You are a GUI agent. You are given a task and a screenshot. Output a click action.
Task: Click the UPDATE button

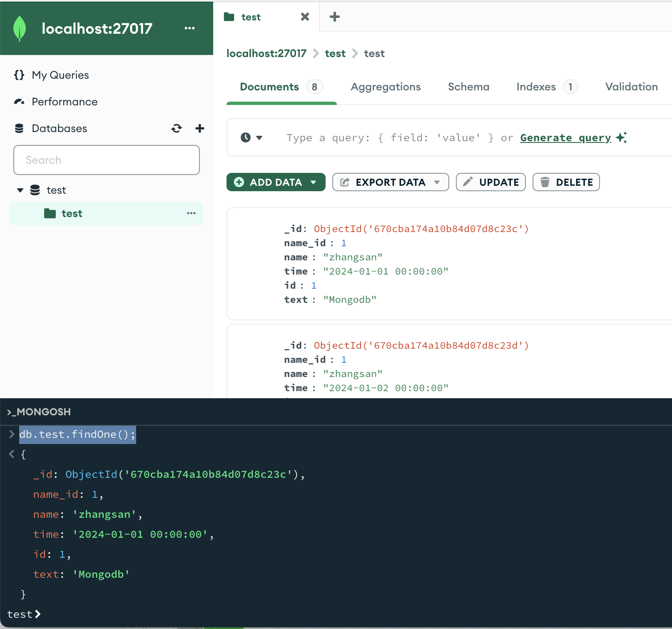point(490,182)
